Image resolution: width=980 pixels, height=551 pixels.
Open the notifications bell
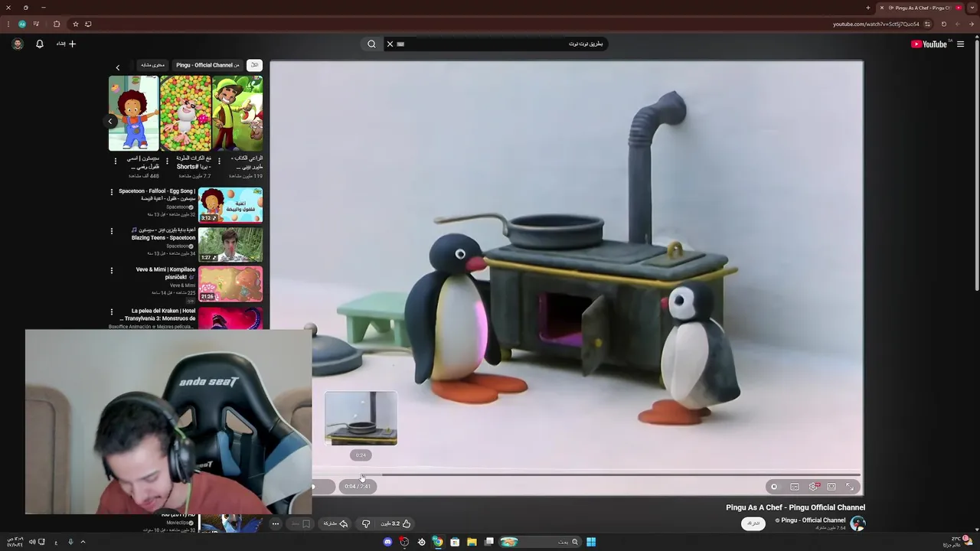[40, 44]
